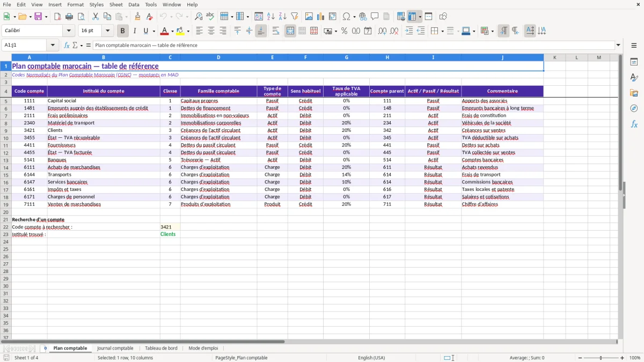Add a decimal place
Screen dimensions: 644x362
click(383, 31)
